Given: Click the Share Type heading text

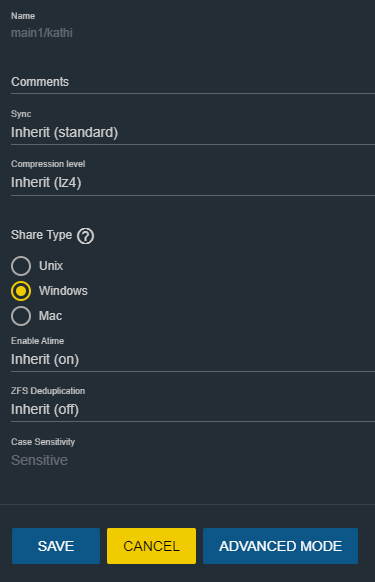Looking at the screenshot, I should point(42,235).
